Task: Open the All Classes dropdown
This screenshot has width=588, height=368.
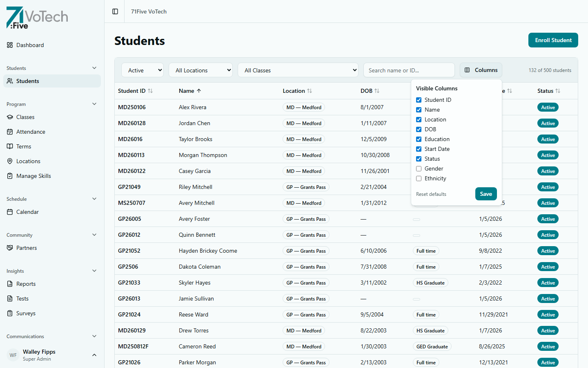Action: coord(298,70)
